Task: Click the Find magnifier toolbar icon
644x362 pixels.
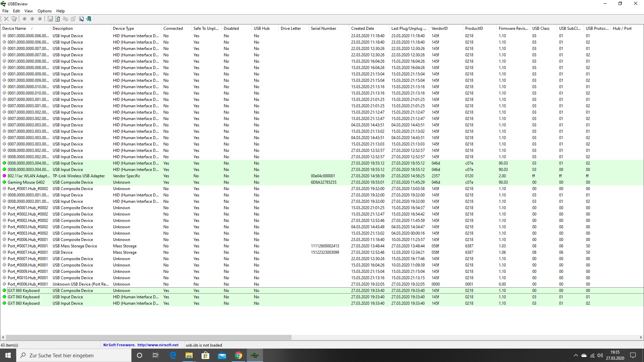Action: 81,19
